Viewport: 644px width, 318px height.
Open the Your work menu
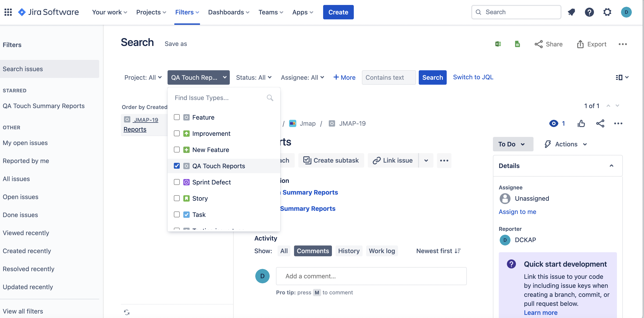coord(110,12)
